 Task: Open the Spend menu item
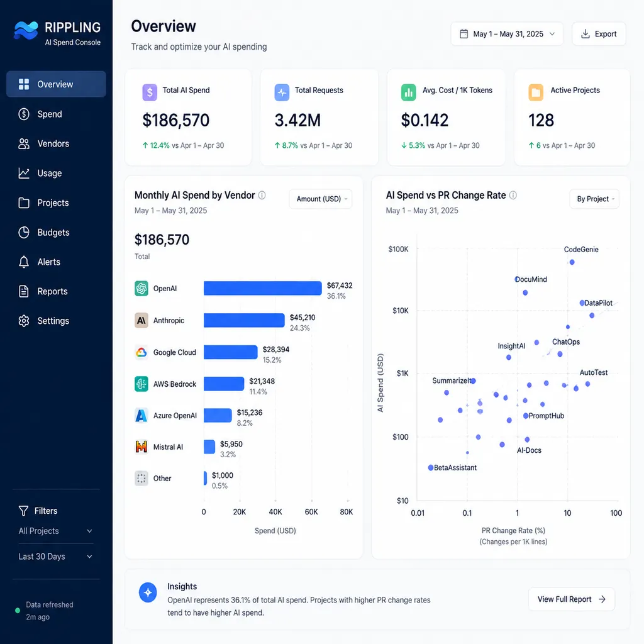56,114
